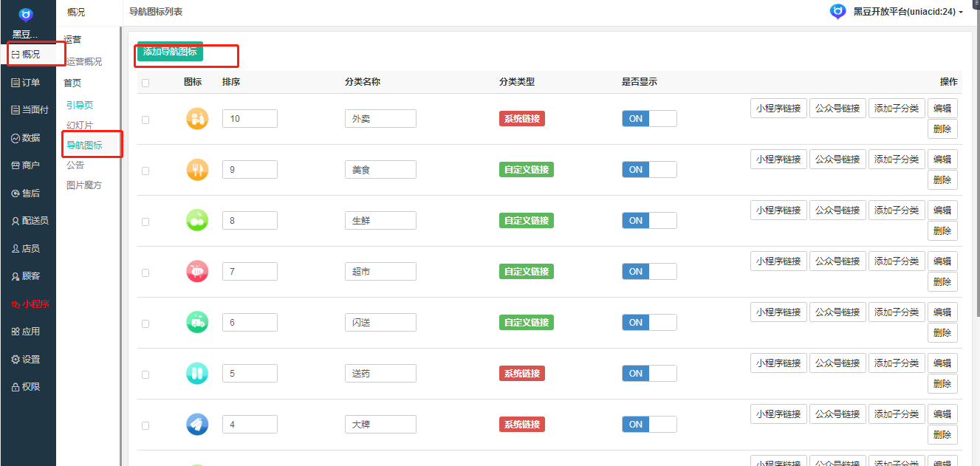The image size is (980, 466).
Task: Click the 外卖 navigation icon image
Action: [x=197, y=119]
